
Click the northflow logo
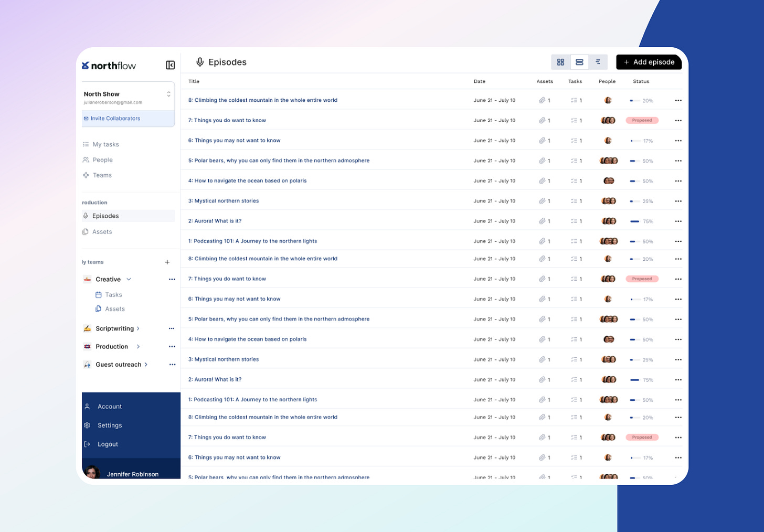[x=109, y=66]
